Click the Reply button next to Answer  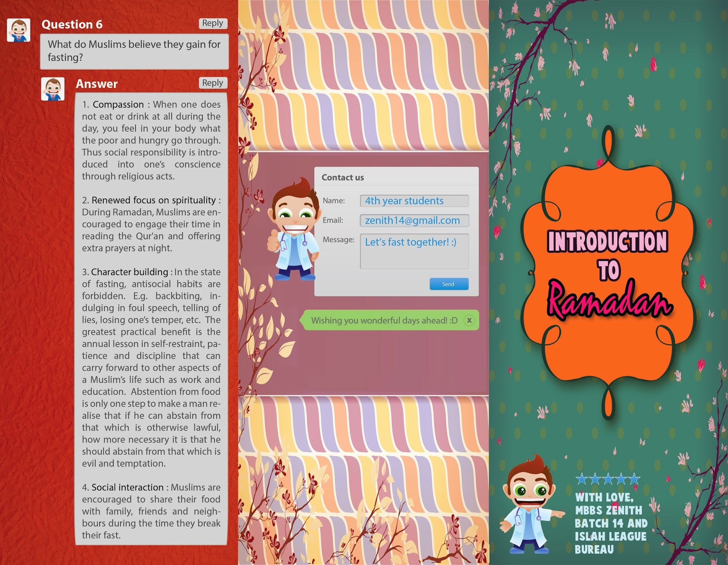pos(212,83)
